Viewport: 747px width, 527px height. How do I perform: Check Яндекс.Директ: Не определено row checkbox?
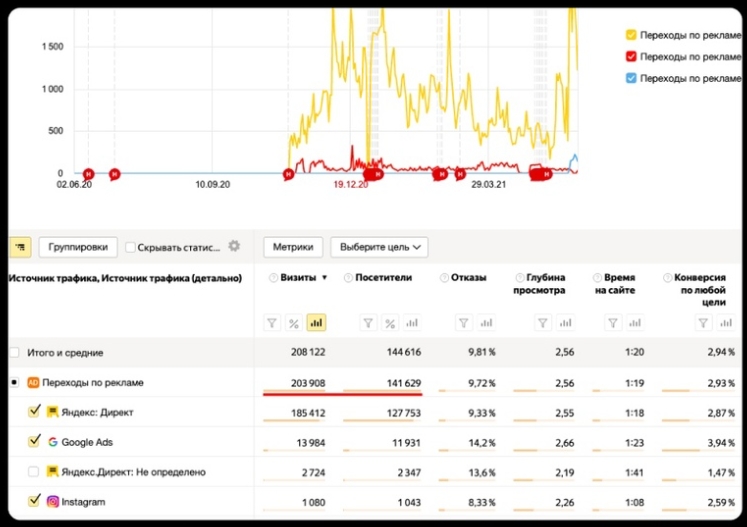33,472
